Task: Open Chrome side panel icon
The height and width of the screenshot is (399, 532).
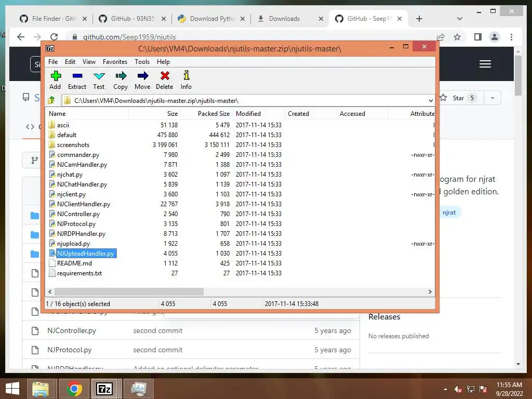Action: (x=478, y=37)
